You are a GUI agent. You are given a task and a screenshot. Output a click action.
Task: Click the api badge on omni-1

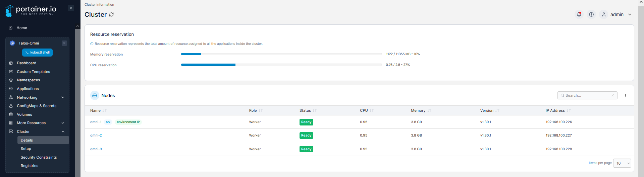(108, 122)
